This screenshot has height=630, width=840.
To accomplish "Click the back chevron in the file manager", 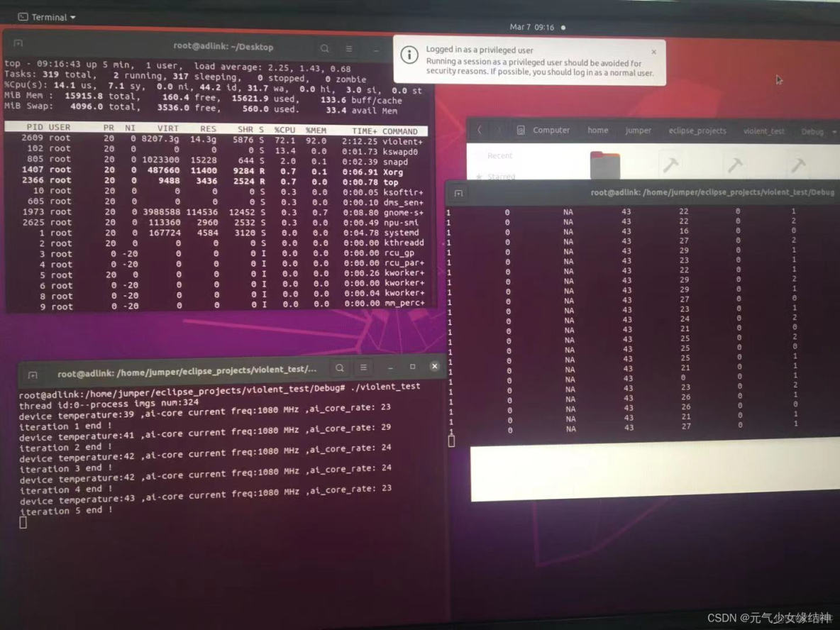I will coord(480,131).
